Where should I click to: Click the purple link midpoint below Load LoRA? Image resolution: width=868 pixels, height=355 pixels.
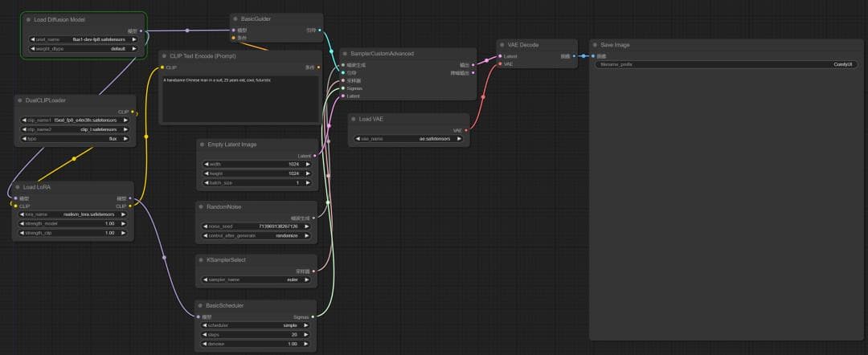click(x=164, y=257)
